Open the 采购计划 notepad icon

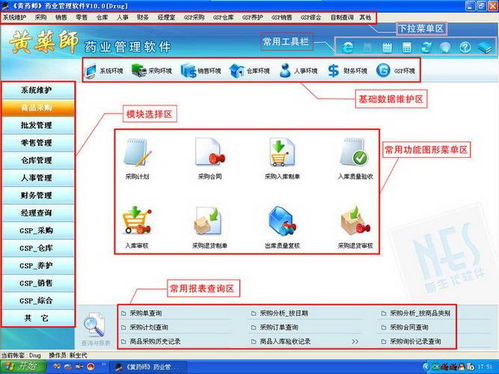click(x=137, y=153)
